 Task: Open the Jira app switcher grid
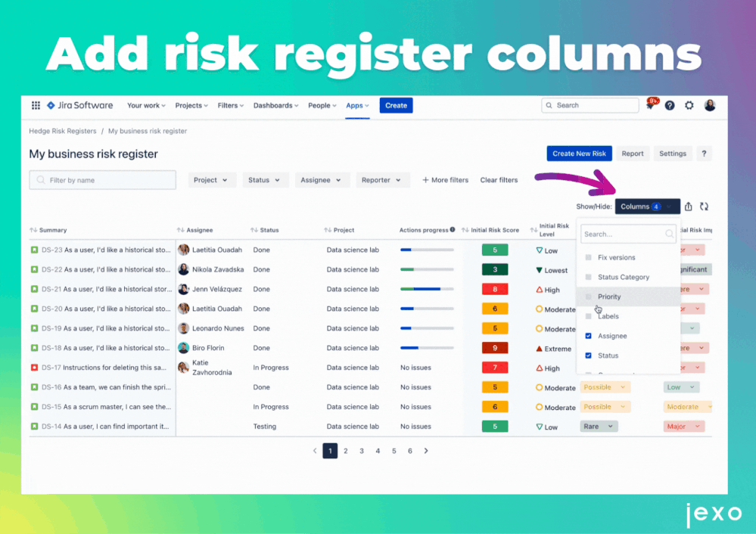click(x=36, y=105)
